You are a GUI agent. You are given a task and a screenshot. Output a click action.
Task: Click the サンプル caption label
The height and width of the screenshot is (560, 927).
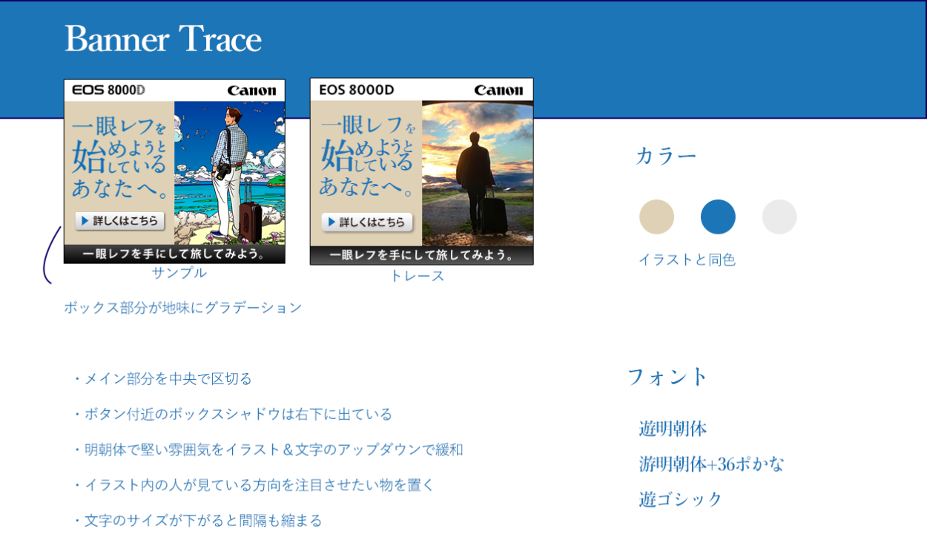coord(179,273)
